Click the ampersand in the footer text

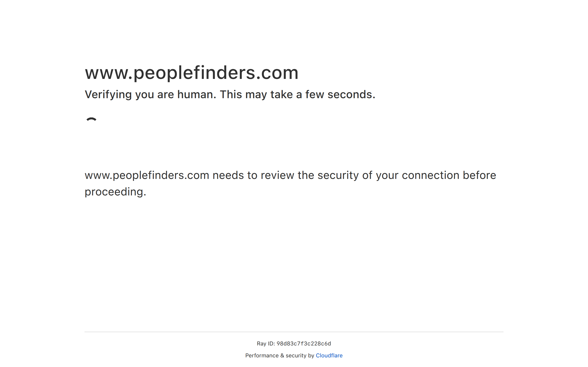(282, 356)
